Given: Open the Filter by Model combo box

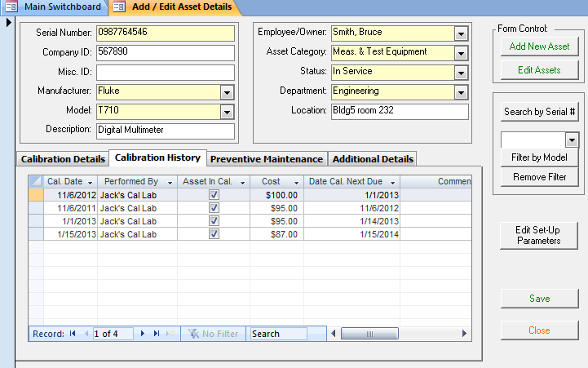Looking at the screenshot, I should [572, 140].
